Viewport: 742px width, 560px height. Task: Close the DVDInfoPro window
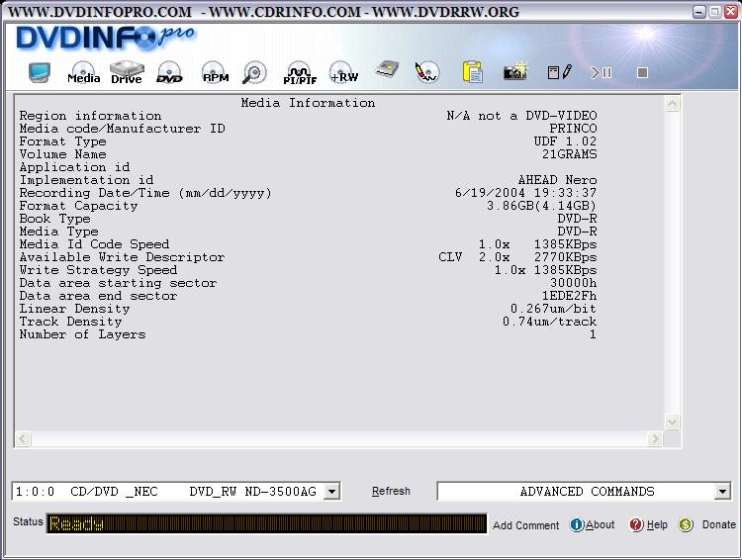731,12
